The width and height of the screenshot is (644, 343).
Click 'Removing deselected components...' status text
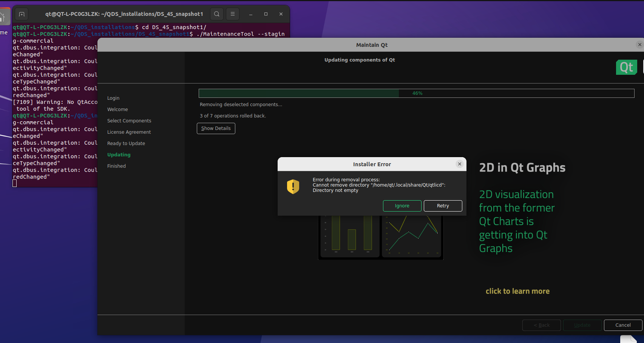241,105
